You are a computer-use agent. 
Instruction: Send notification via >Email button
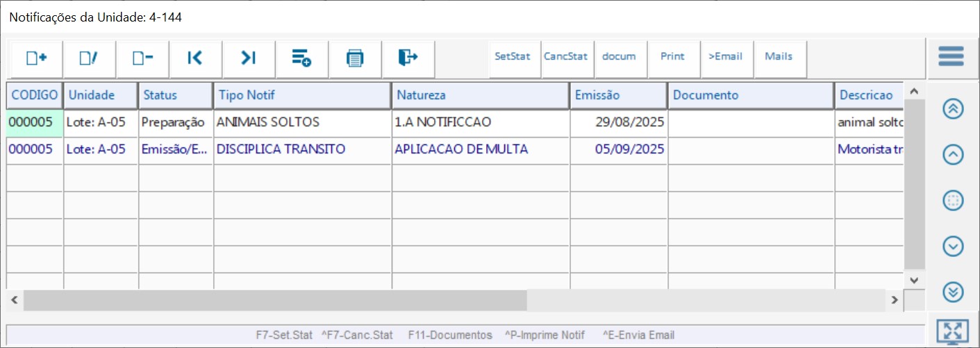[725, 57]
